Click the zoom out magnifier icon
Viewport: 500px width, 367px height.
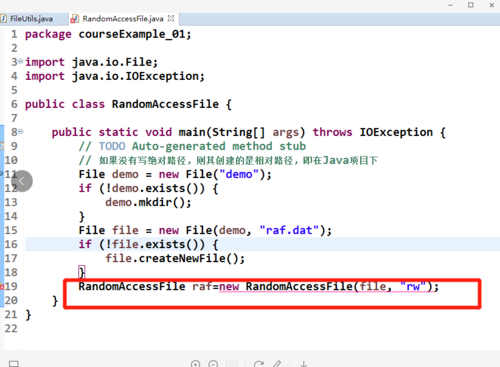pyautogui.click(x=213, y=364)
